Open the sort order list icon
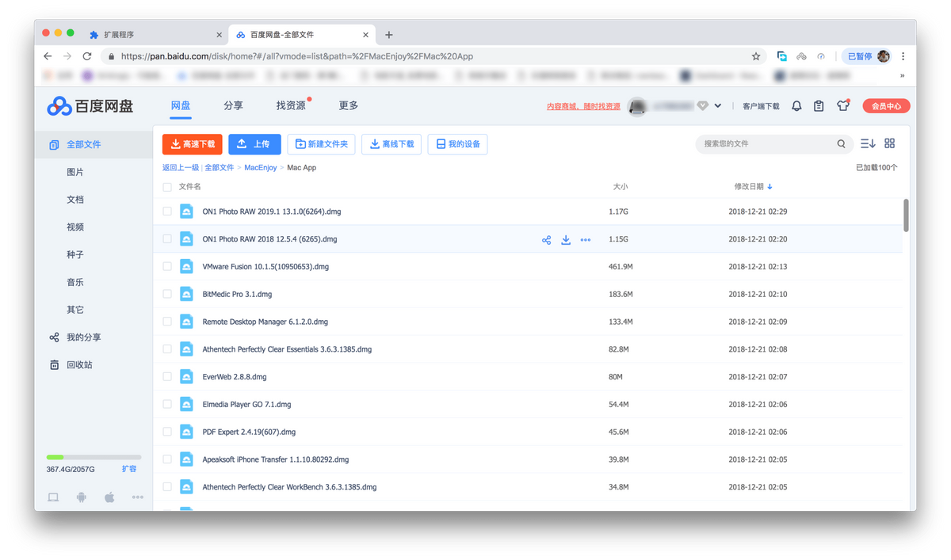Image resolution: width=951 pixels, height=560 pixels. [868, 143]
